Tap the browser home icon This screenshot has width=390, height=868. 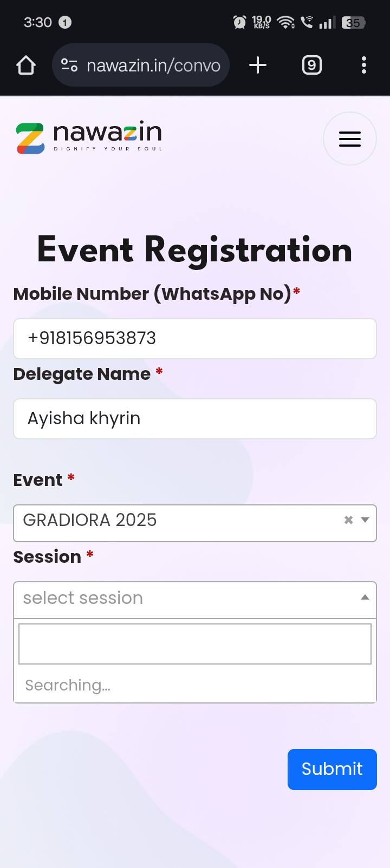click(x=26, y=65)
